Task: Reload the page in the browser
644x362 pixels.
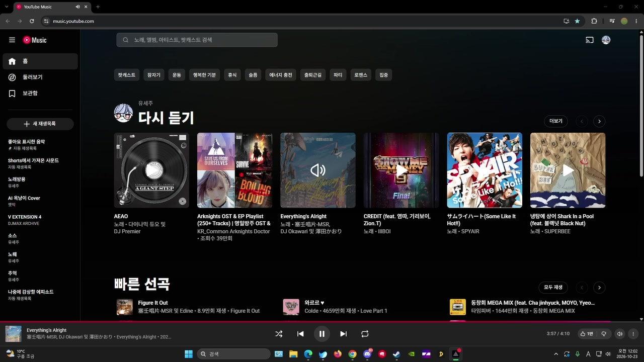Action: [x=32, y=21]
